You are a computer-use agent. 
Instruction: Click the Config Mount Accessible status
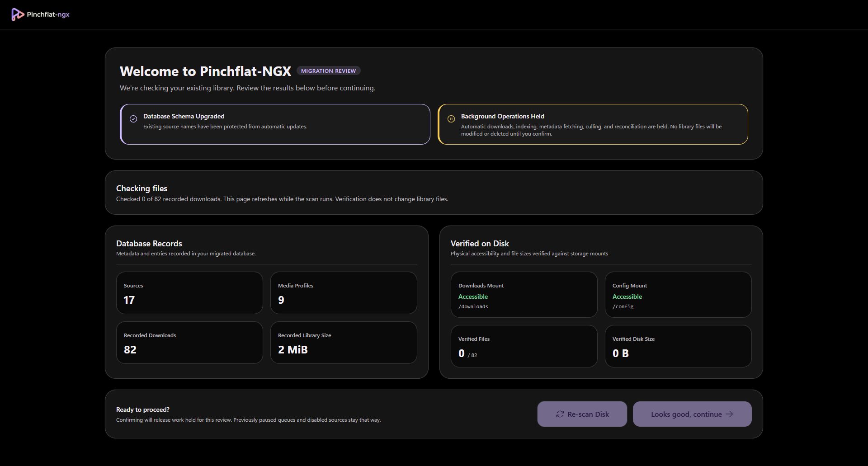click(x=627, y=297)
